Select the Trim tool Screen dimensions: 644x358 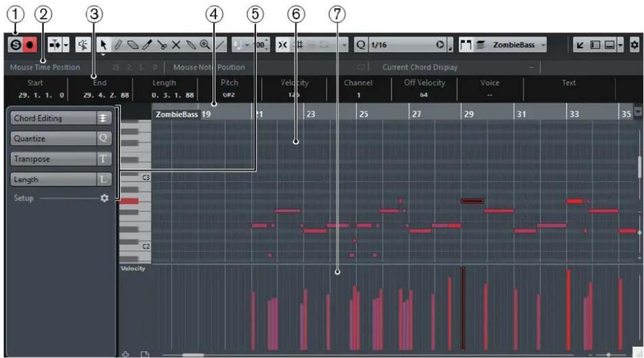(147, 45)
